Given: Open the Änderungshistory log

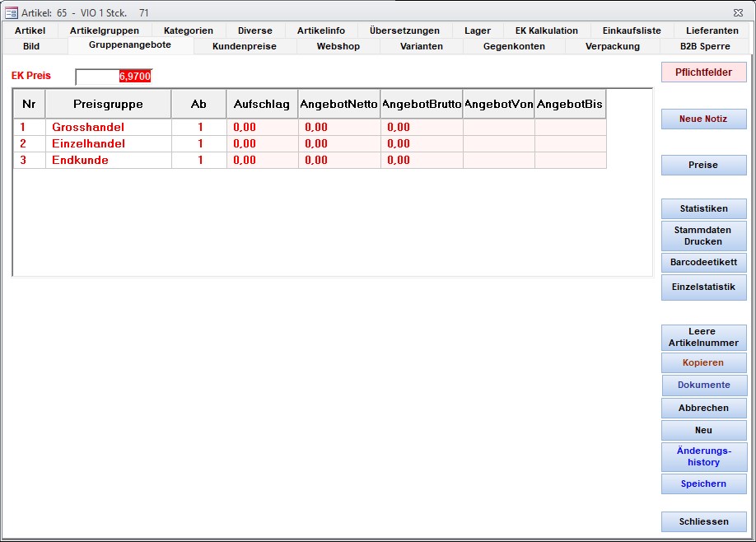Looking at the screenshot, I should click(703, 456).
